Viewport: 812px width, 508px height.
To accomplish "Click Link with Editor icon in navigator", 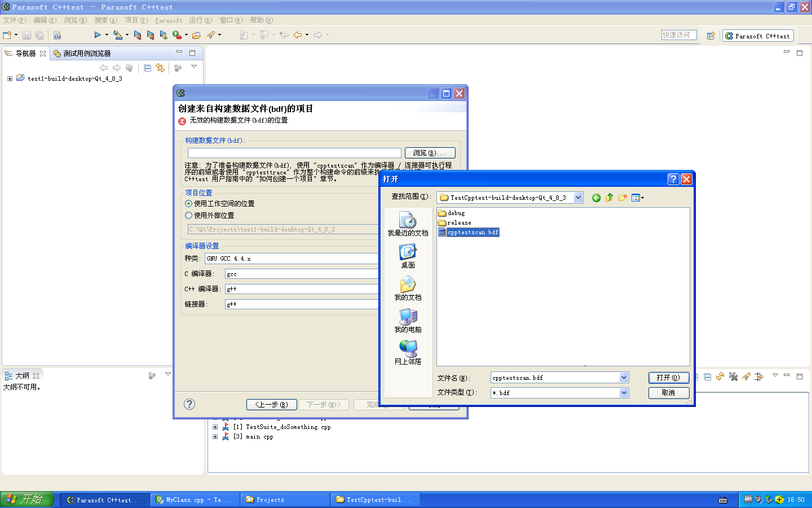I will pyautogui.click(x=160, y=68).
